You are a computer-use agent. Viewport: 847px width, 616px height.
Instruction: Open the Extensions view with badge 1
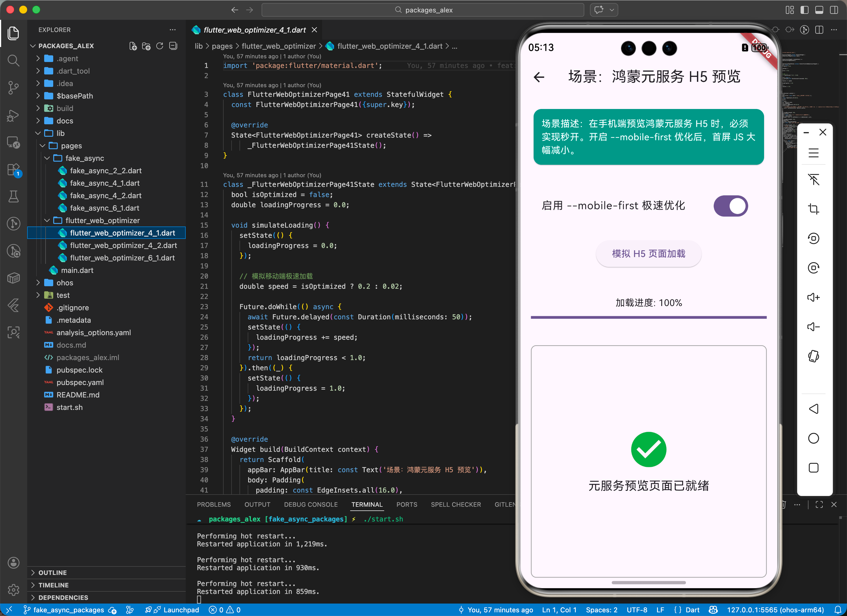13,169
